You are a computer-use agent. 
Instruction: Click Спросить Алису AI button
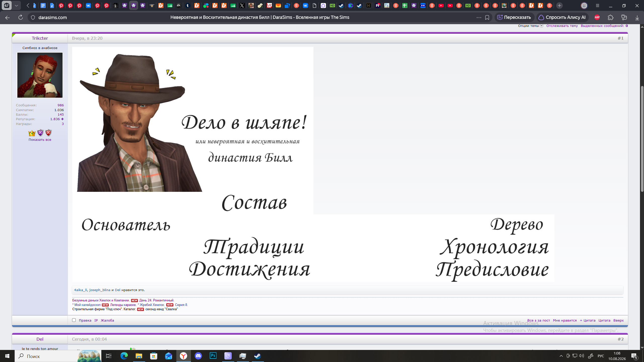562,17
